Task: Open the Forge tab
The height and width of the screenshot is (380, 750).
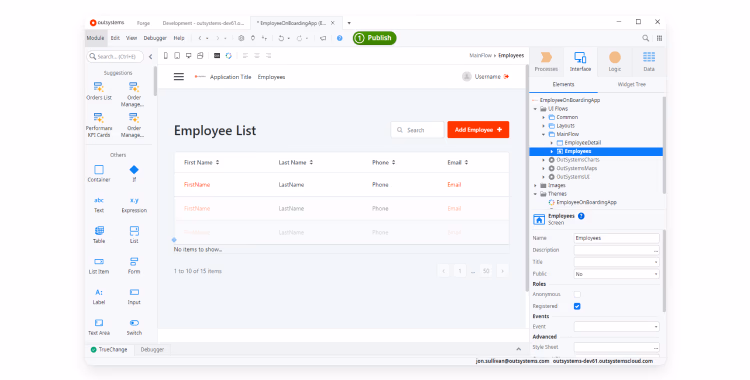Action: click(x=143, y=23)
